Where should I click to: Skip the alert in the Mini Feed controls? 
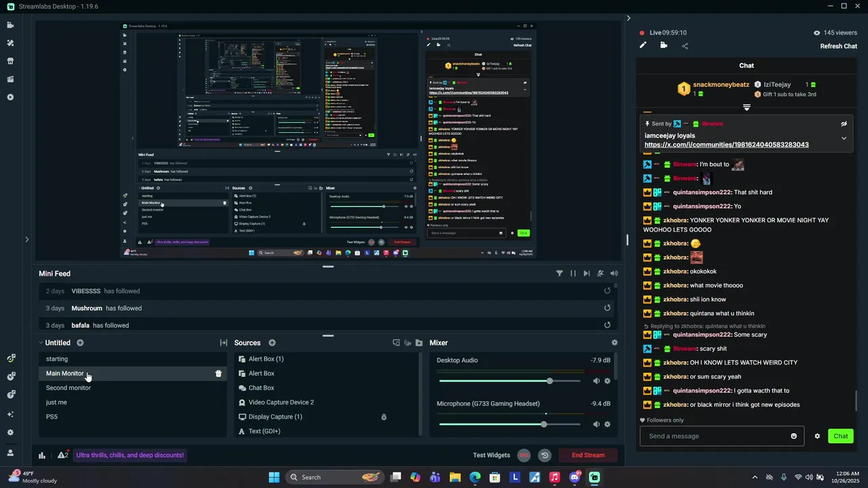pos(587,274)
